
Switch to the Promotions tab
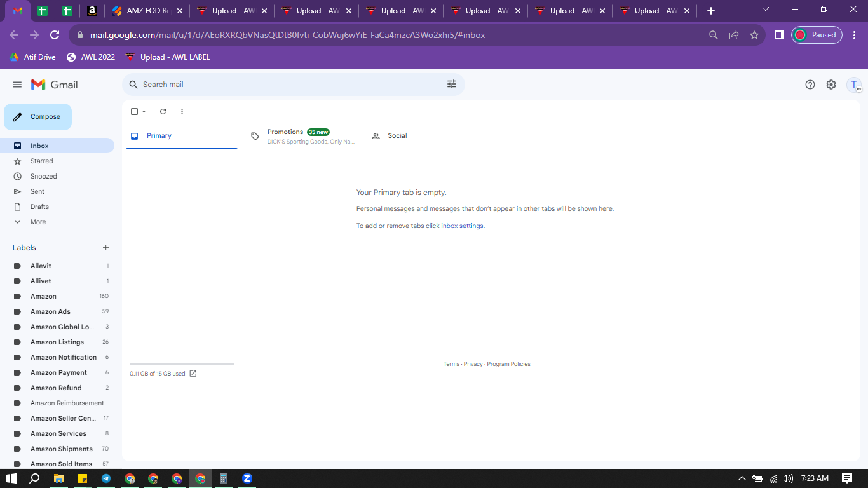point(302,136)
